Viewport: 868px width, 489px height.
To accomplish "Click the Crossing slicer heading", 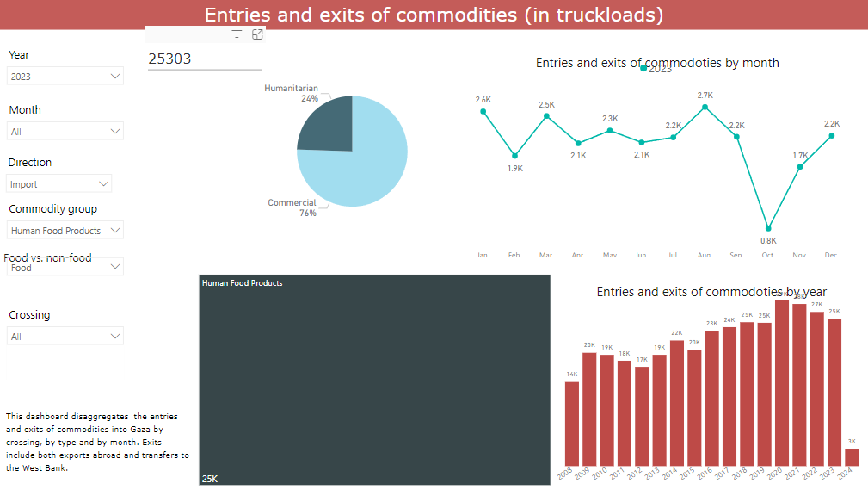I will (29, 314).
